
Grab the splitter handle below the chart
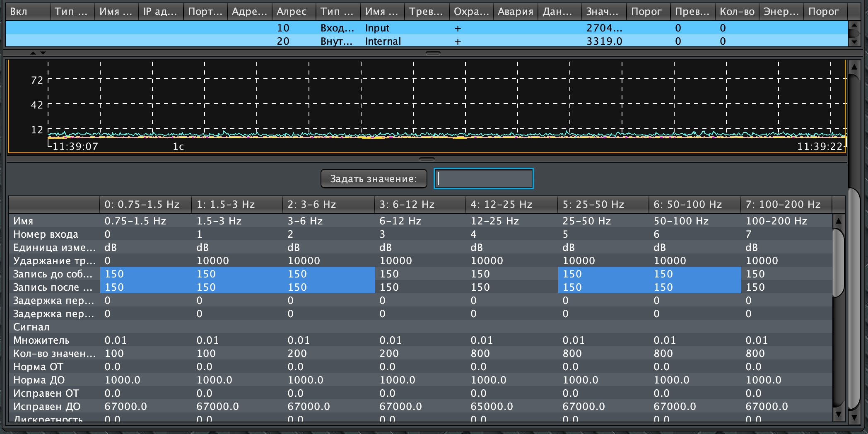click(427, 159)
